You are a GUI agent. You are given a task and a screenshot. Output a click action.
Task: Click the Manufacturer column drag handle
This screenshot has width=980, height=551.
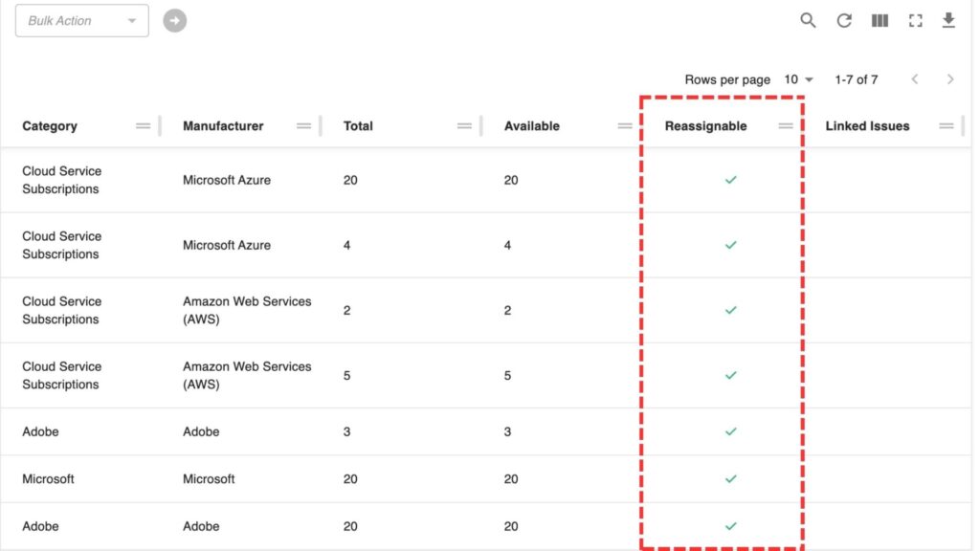[x=304, y=125]
